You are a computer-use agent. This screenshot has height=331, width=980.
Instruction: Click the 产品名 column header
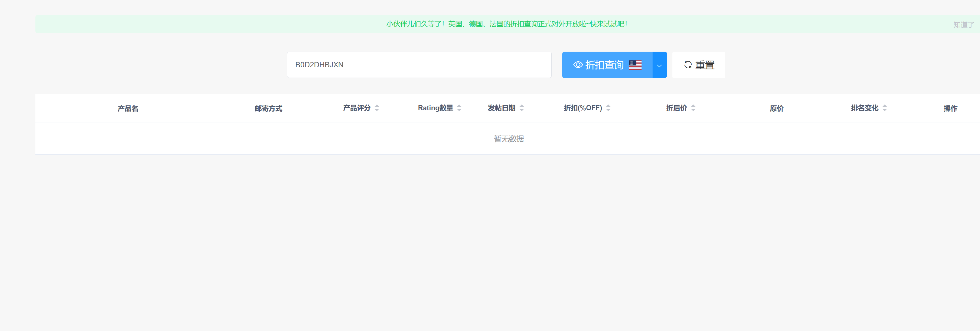[128, 108]
